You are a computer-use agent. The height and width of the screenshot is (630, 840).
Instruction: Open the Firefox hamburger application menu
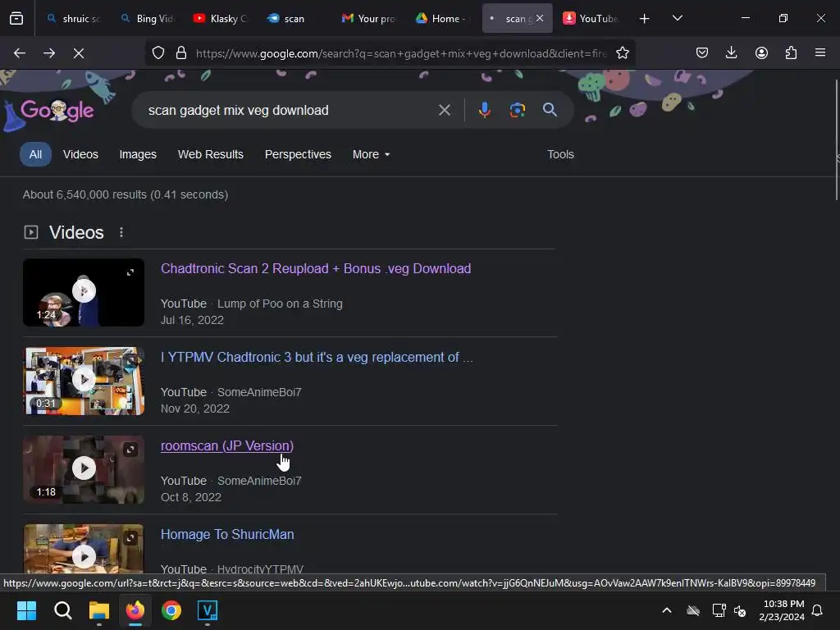(x=820, y=52)
